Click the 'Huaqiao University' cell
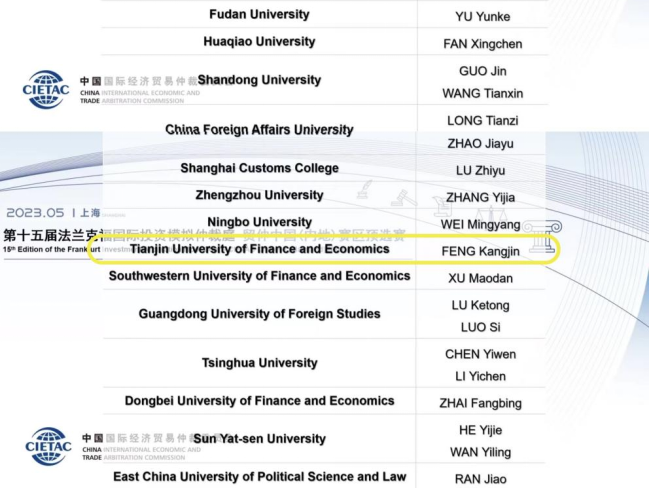This screenshot has width=649, height=488. [259, 41]
